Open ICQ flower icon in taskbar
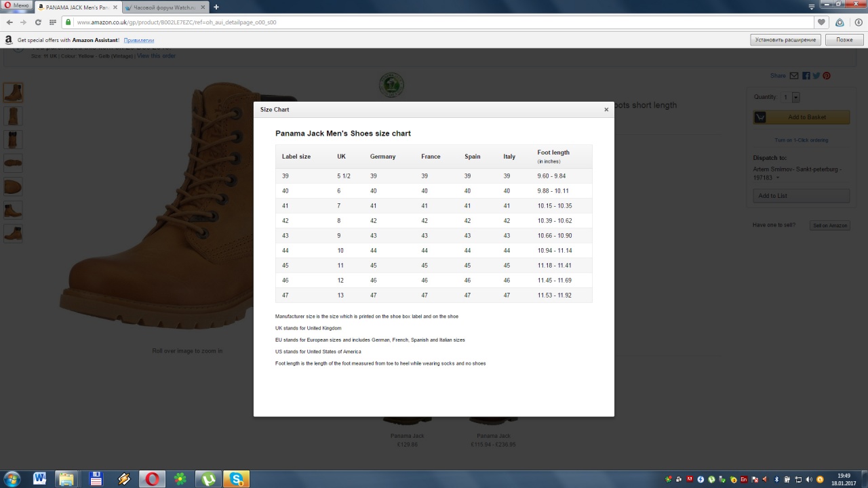 click(180, 479)
